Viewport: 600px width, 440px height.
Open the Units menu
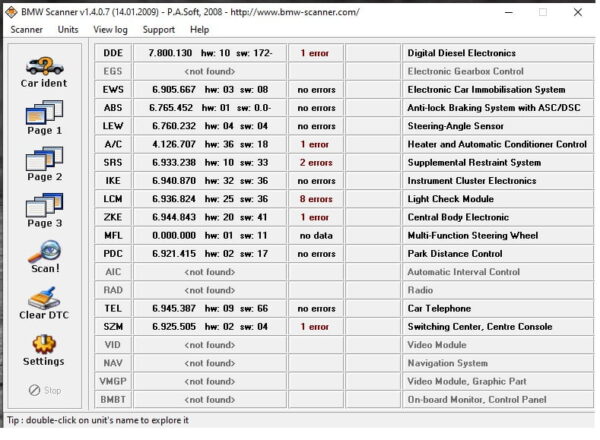[x=68, y=29]
